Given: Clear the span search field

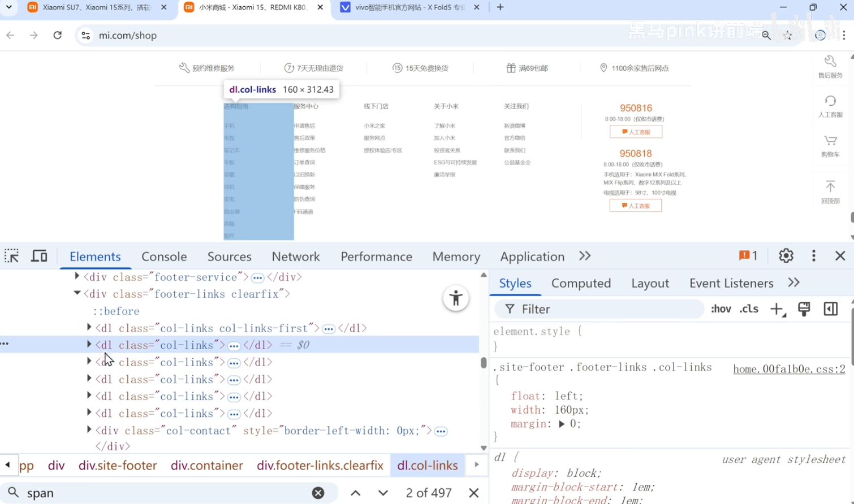Looking at the screenshot, I should point(318,493).
